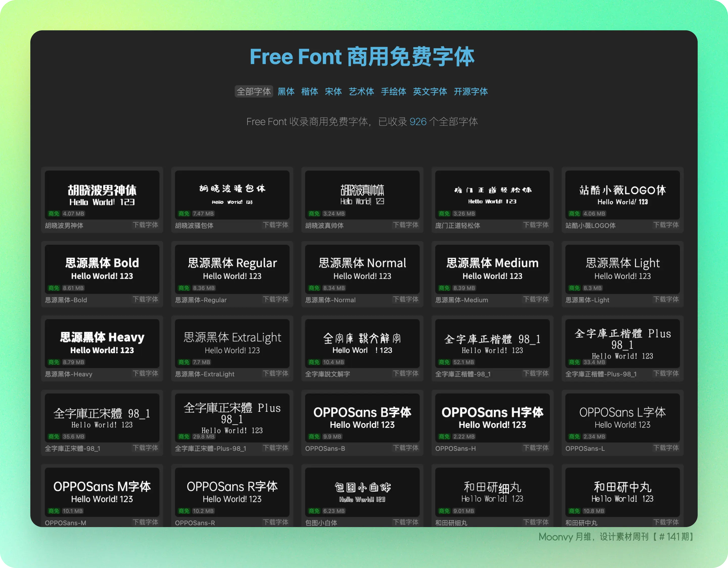The width and height of the screenshot is (728, 568).
Task: Click the 926 font count number
Action: point(418,122)
